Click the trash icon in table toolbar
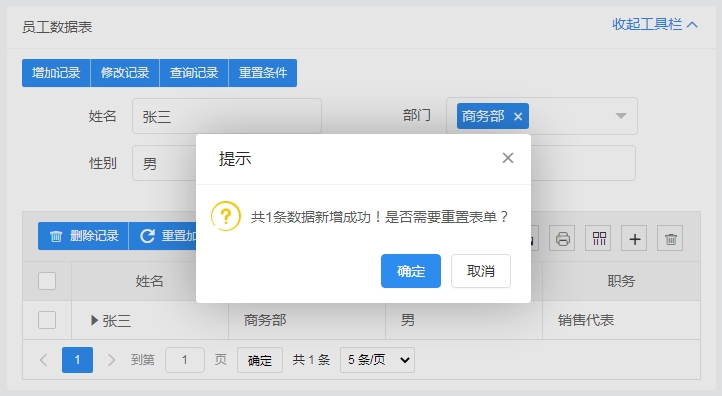The width and height of the screenshot is (722, 396). 670,239
